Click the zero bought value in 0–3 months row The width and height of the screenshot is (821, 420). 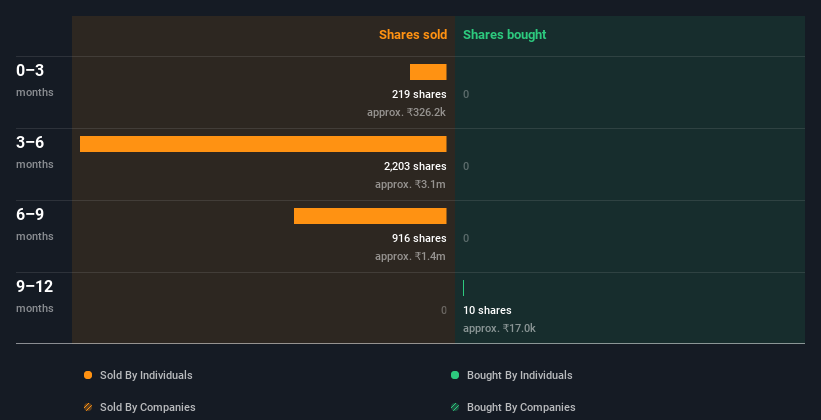coord(466,94)
